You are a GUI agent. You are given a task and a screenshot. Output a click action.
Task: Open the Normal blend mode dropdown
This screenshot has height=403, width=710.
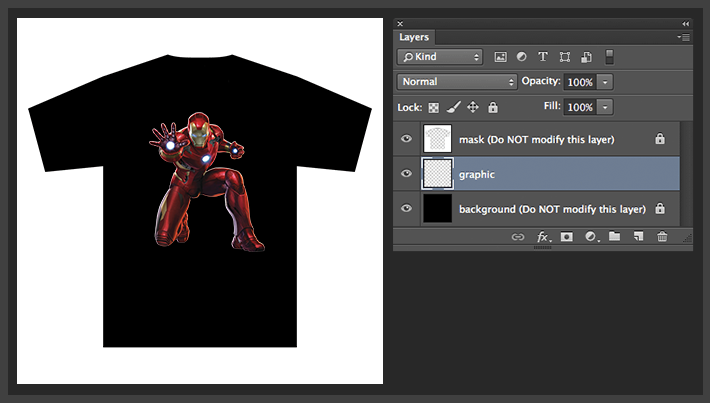(x=456, y=82)
